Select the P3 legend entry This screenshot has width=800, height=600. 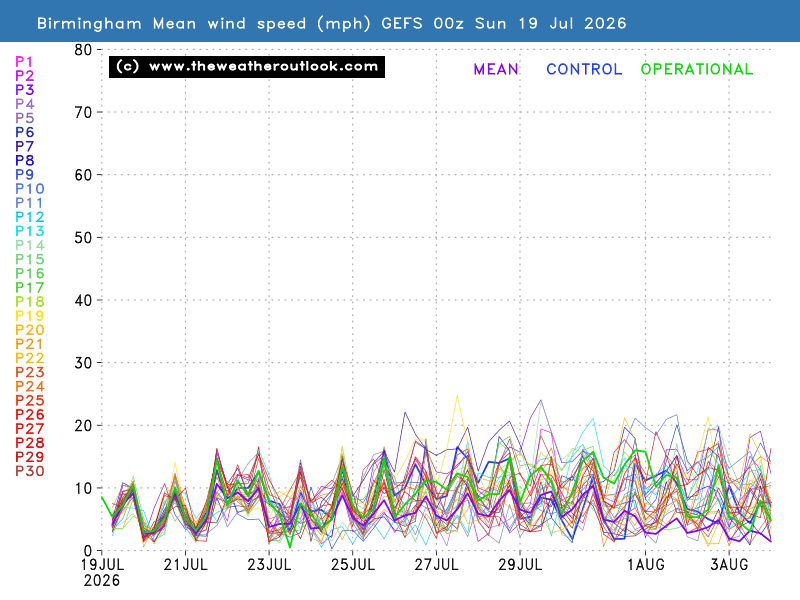[x=24, y=90]
